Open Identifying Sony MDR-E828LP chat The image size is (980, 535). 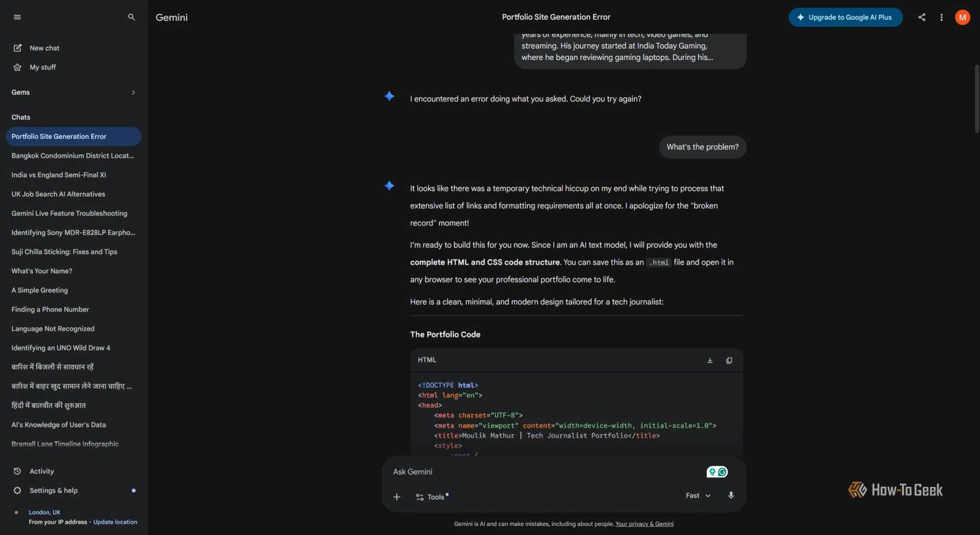click(x=74, y=233)
